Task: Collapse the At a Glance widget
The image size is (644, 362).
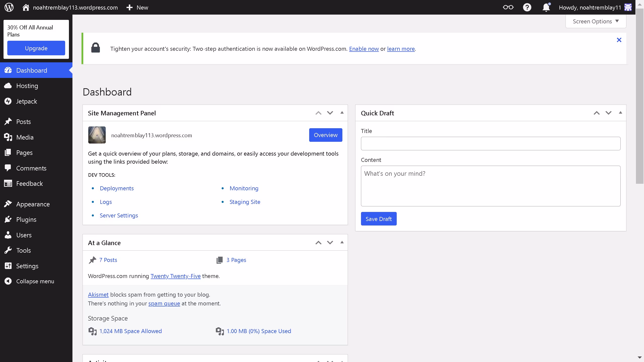Action: [342, 242]
